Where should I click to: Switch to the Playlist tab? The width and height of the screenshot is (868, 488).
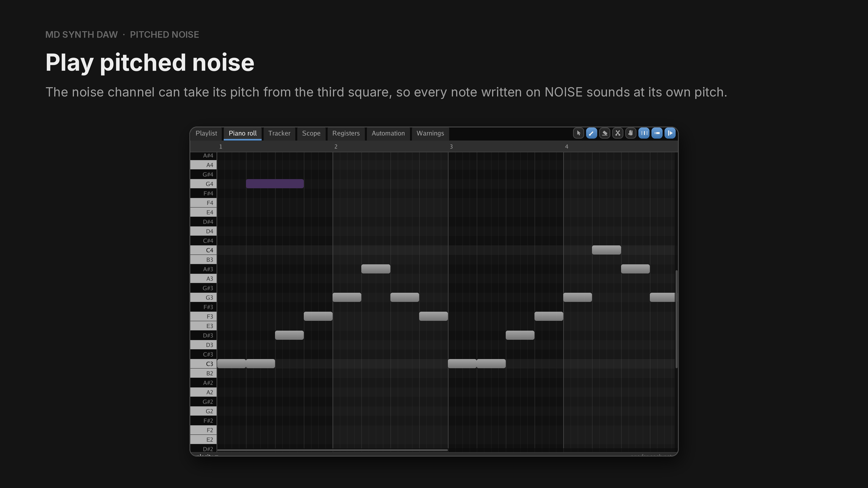(x=206, y=133)
